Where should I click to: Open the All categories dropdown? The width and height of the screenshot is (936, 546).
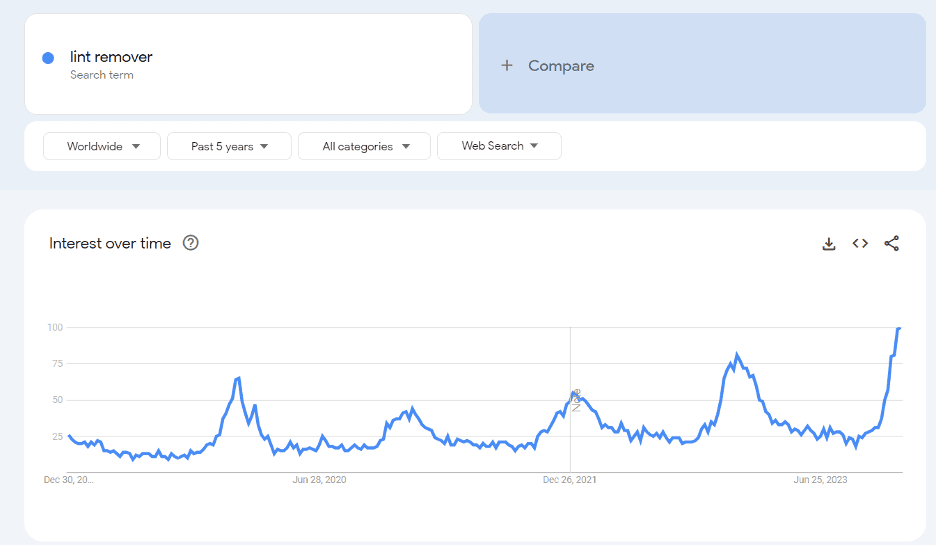pos(364,146)
